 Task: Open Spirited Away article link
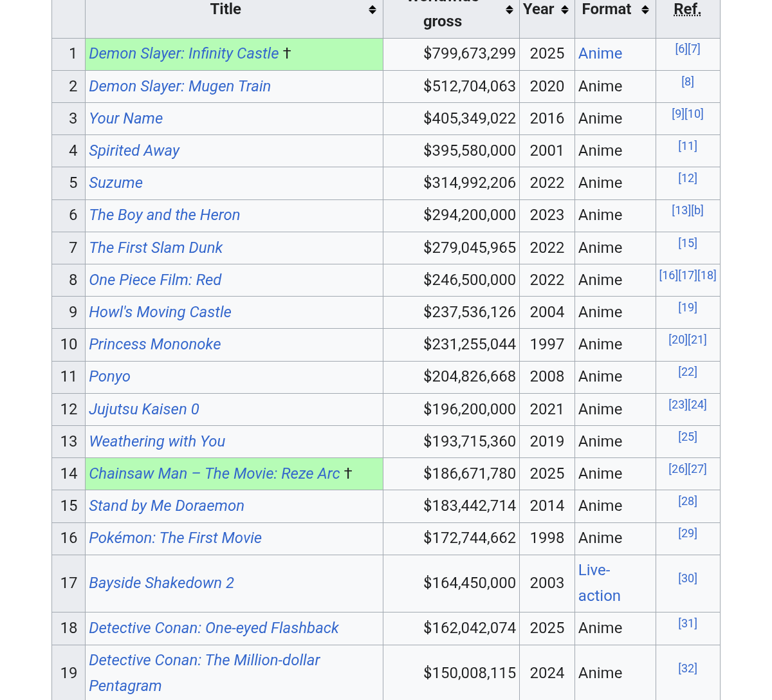click(x=134, y=151)
